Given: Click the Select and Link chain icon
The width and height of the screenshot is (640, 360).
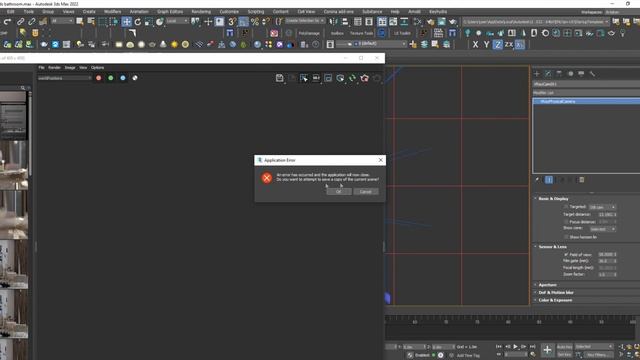Looking at the screenshot, I should 20,22.
